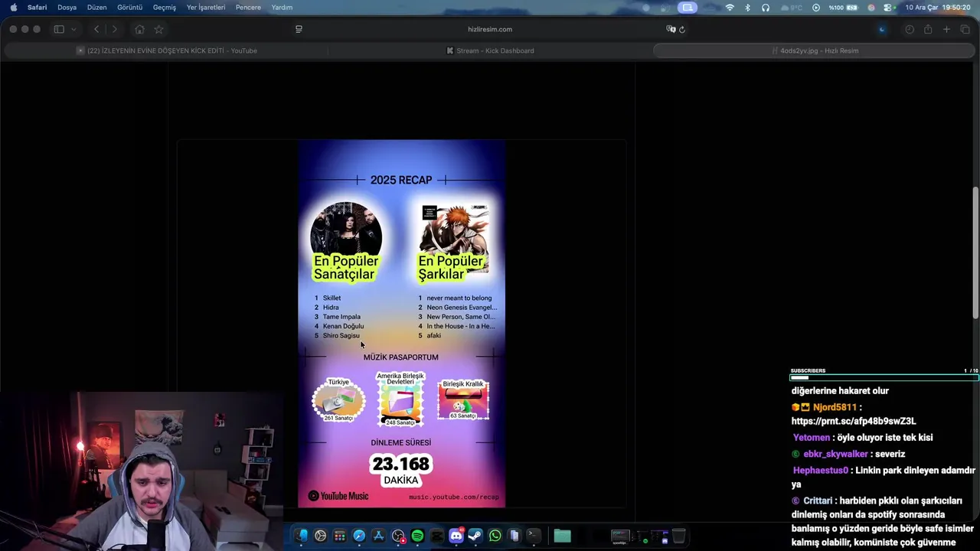Open the Görüntü menu

coord(129,8)
